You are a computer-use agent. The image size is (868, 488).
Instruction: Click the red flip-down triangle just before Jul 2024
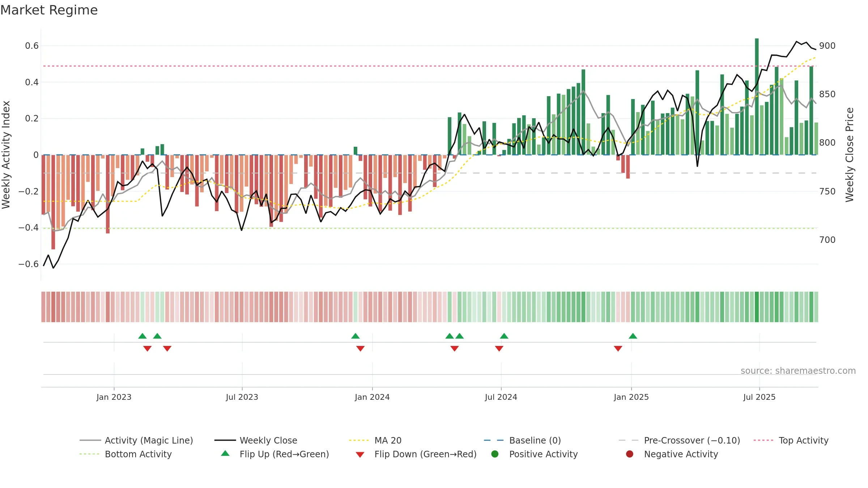click(x=499, y=348)
